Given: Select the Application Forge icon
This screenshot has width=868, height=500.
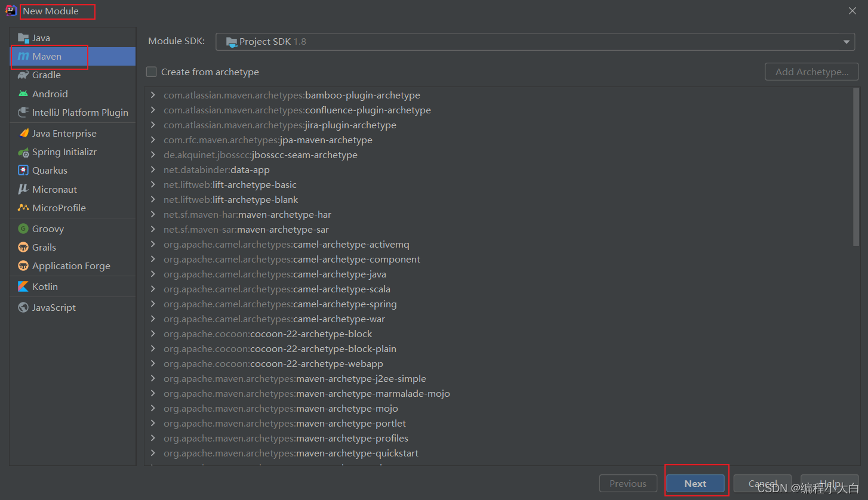Looking at the screenshot, I should [x=23, y=266].
